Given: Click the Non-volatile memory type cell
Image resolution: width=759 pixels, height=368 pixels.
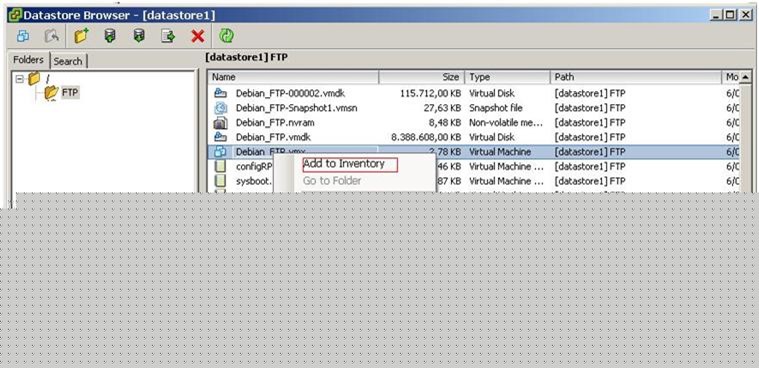Looking at the screenshot, I should pos(506,123).
